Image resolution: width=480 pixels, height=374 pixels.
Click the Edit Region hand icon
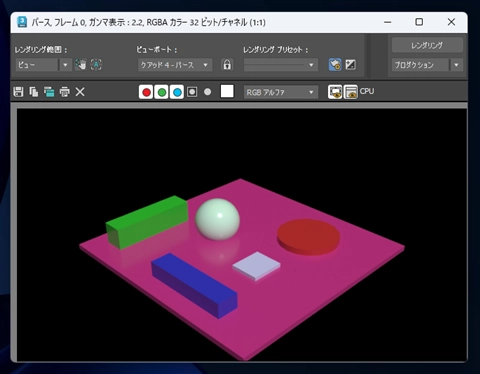click(80, 65)
